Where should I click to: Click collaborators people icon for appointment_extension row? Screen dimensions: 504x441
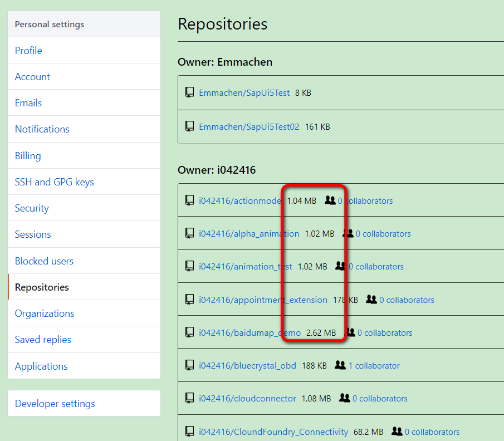tap(371, 300)
